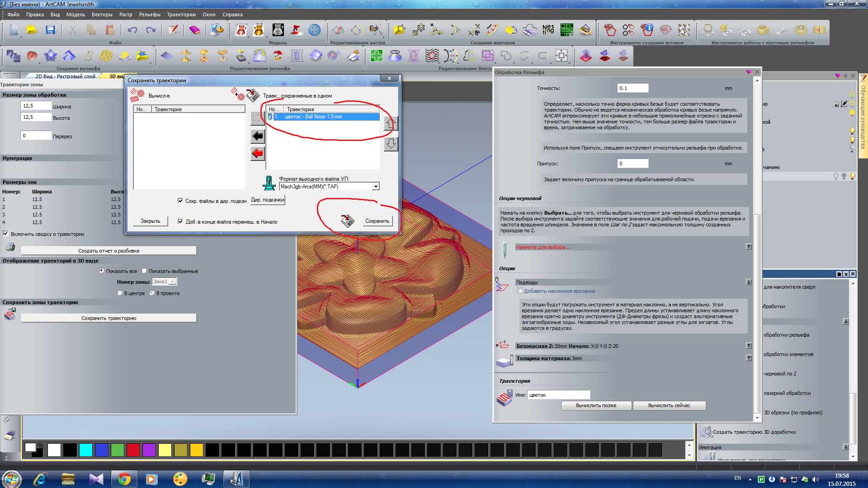Click the red left-arrow remove-all icon
The width and height of the screenshot is (868, 488).
258,154
